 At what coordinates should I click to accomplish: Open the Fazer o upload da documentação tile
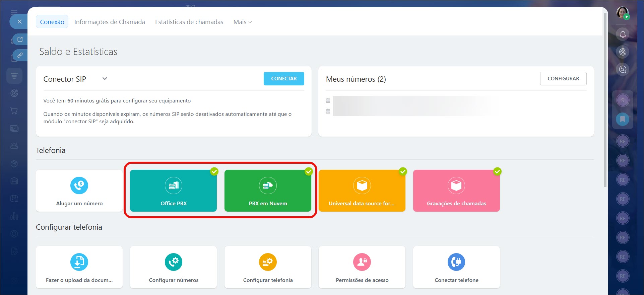(x=79, y=267)
